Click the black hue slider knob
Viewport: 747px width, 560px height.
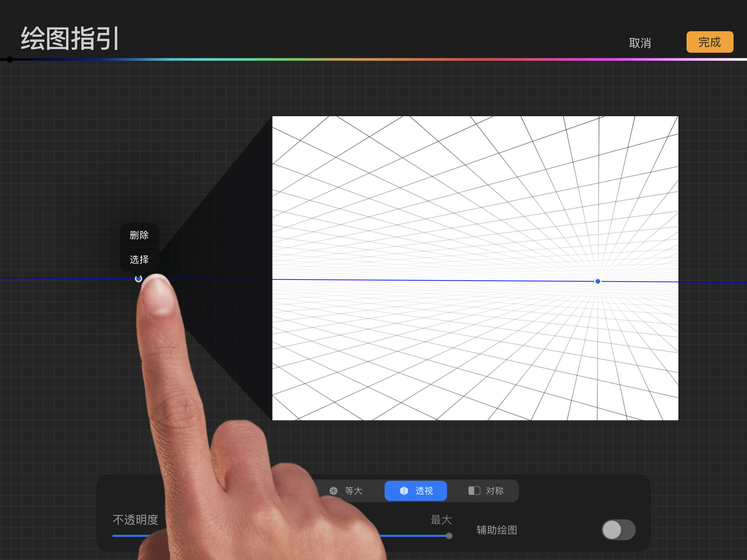pyautogui.click(x=10, y=59)
